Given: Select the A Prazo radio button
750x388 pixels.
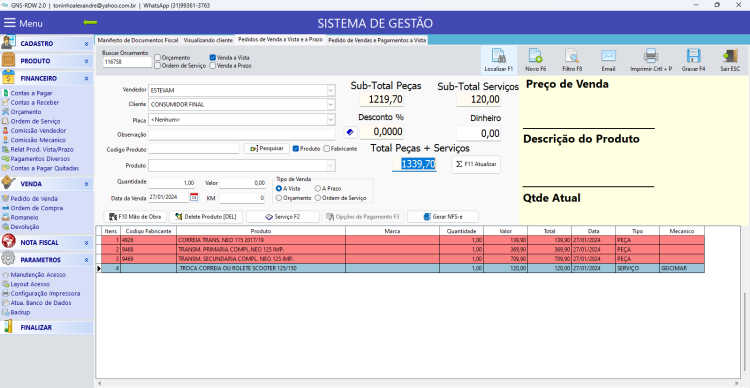Looking at the screenshot, I should pos(318,188).
